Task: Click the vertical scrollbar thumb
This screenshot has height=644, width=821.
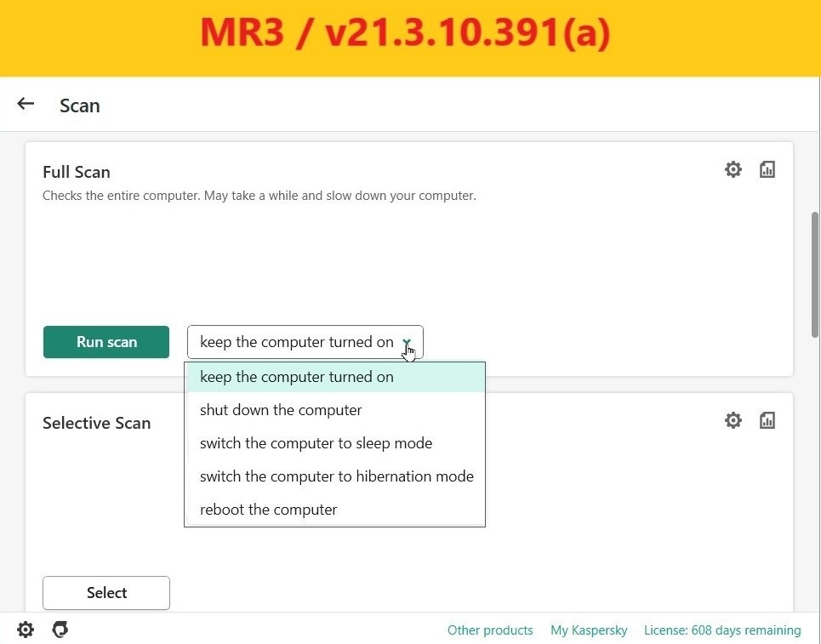Action: [815, 275]
